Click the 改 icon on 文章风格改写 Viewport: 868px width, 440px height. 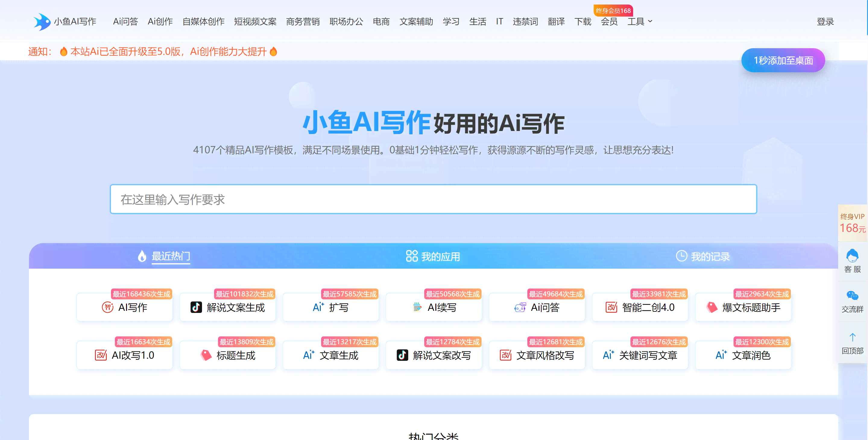[506, 355]
